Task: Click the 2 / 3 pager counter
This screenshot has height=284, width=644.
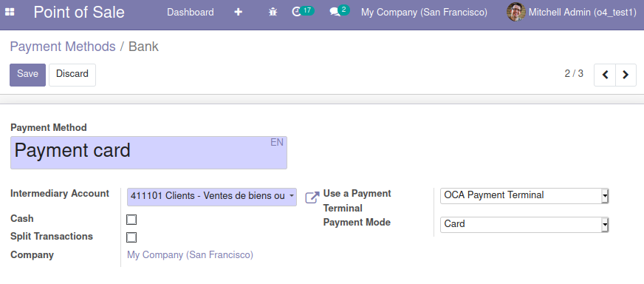Action: 574,74
